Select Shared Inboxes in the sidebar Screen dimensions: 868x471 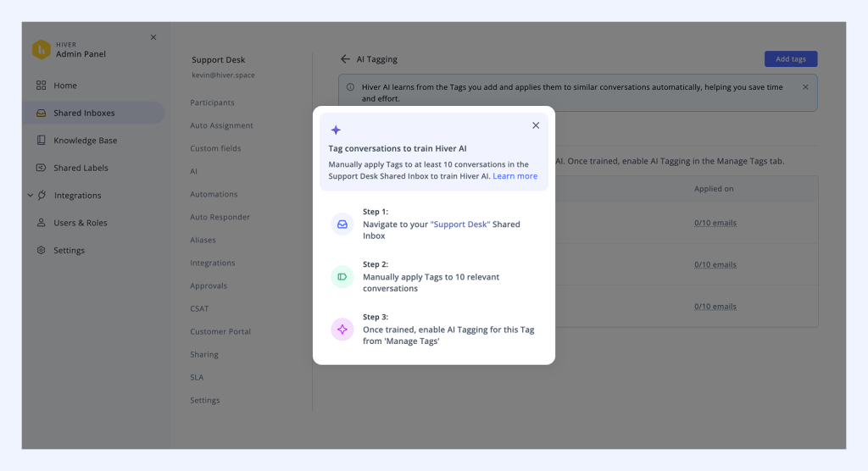(84, 113)
